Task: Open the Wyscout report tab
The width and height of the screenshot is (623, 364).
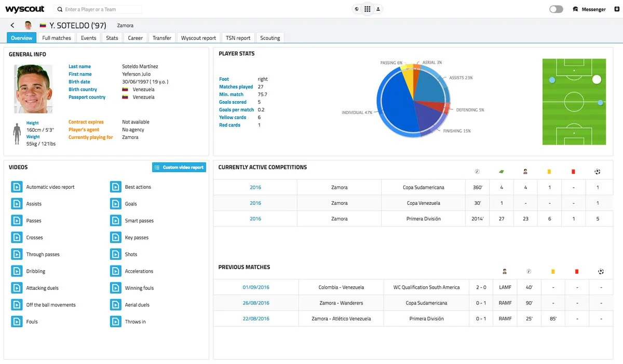Action: [x=199, y=38]
